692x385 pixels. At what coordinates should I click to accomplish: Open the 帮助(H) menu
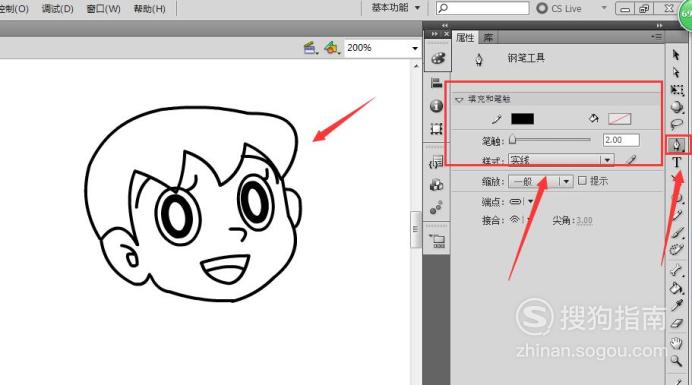click(x=149, y=8)
